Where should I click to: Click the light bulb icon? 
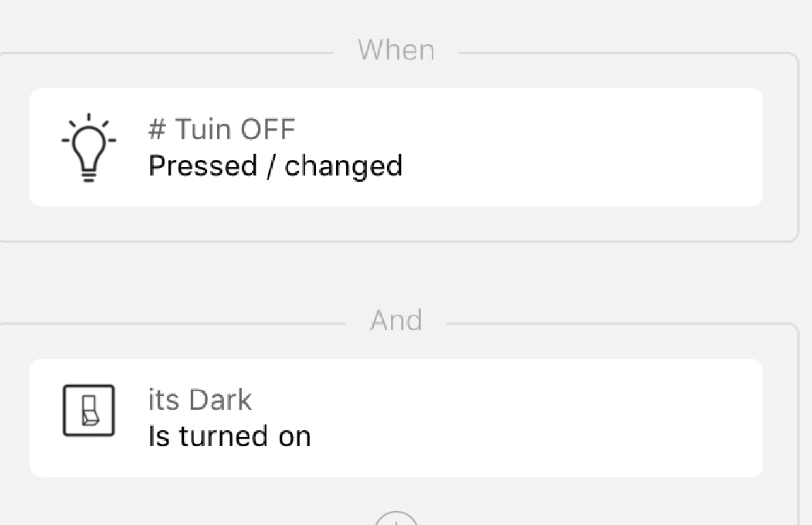click(x=89, y=147)
